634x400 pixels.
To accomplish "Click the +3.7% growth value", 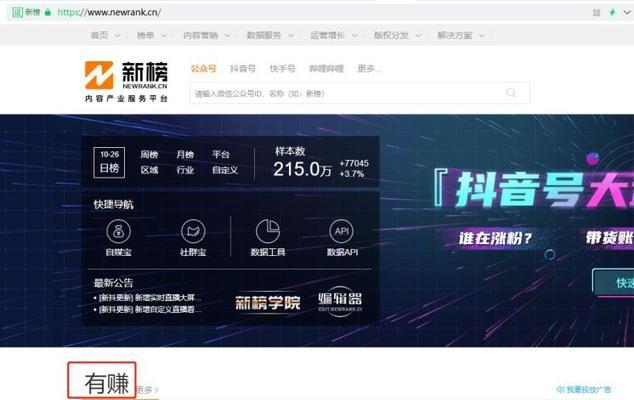I will [x=352, y=174].
